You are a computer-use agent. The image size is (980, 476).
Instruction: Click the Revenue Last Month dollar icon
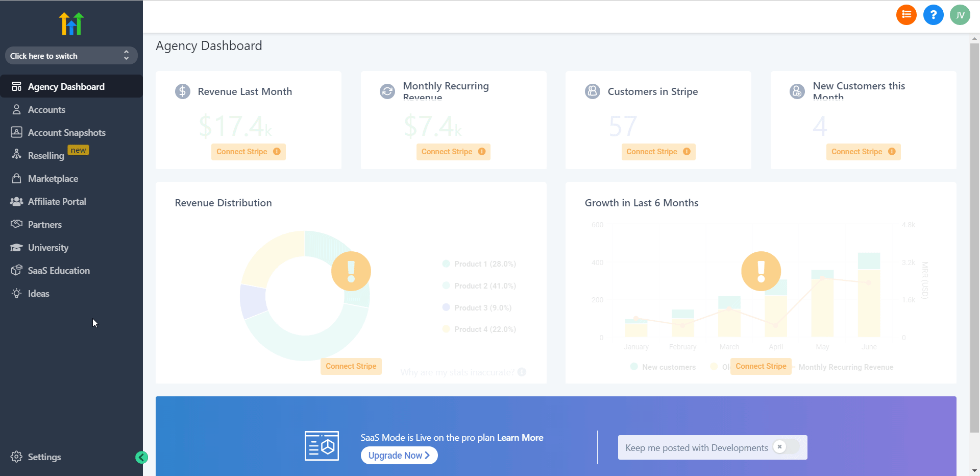(x=183, y=91)
